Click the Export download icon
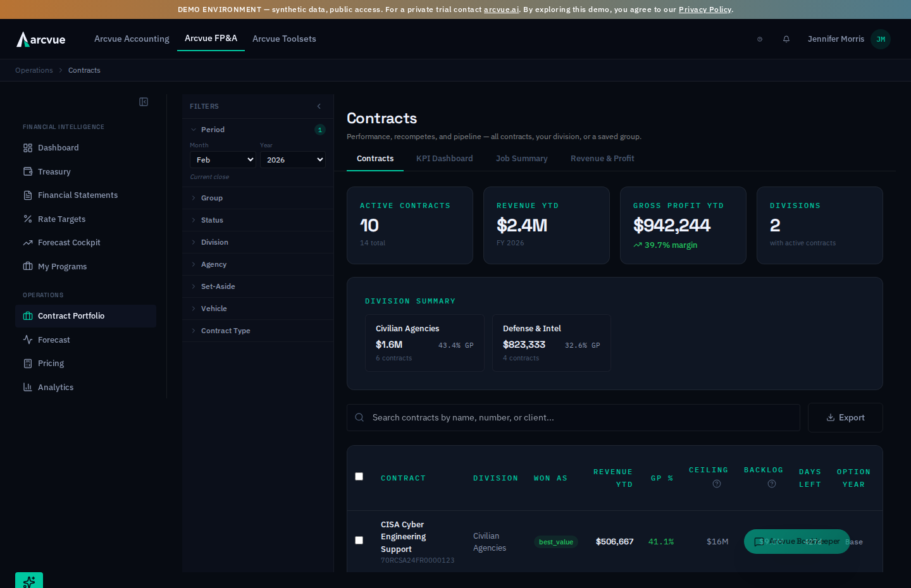 [x=831, y=418]
